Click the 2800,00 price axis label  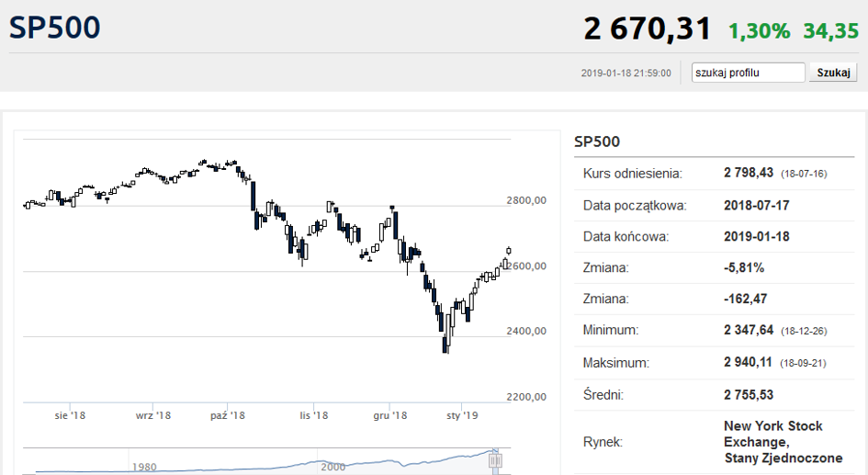526,200
